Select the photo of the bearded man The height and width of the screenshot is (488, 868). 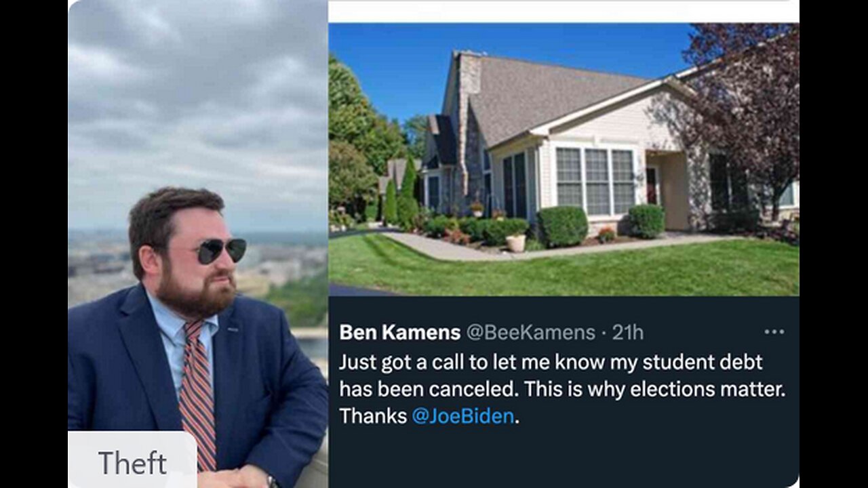tap(197, 244)
